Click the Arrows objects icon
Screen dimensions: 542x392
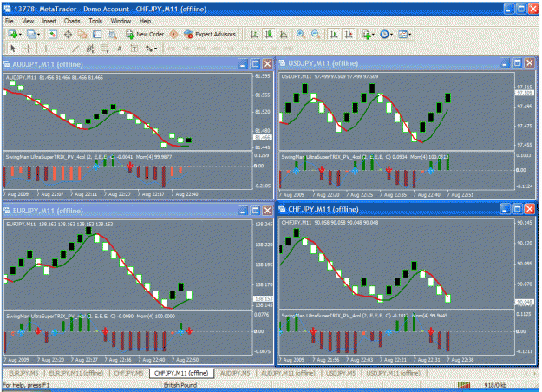click(149, 49)
